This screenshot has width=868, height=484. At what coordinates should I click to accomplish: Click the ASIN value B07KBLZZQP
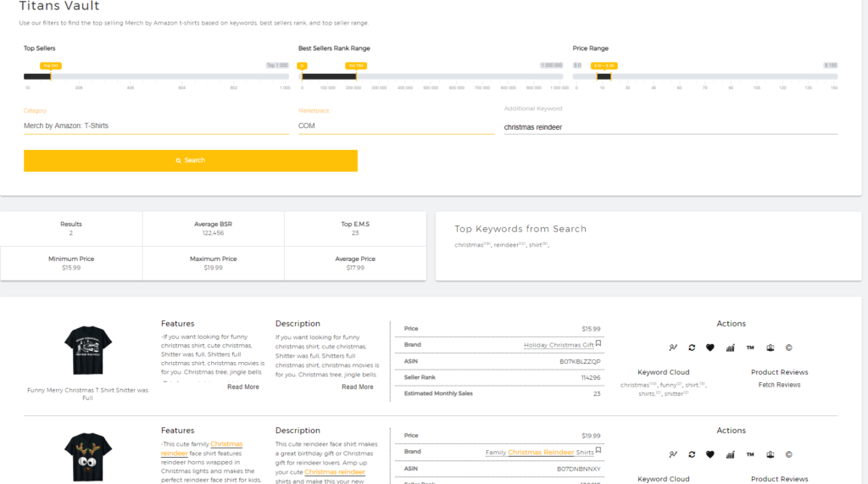point(580,362)
